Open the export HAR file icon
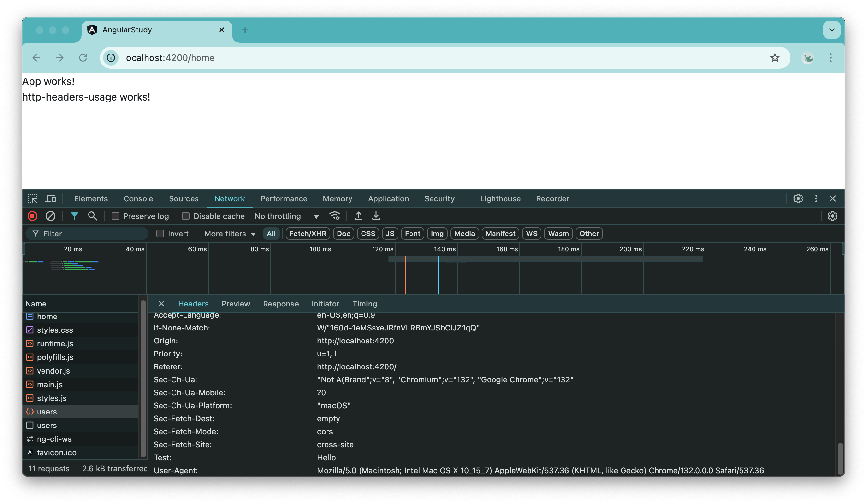Image resolution: width=867 pixels, height=504 pixels. click(x=375, y=216)
